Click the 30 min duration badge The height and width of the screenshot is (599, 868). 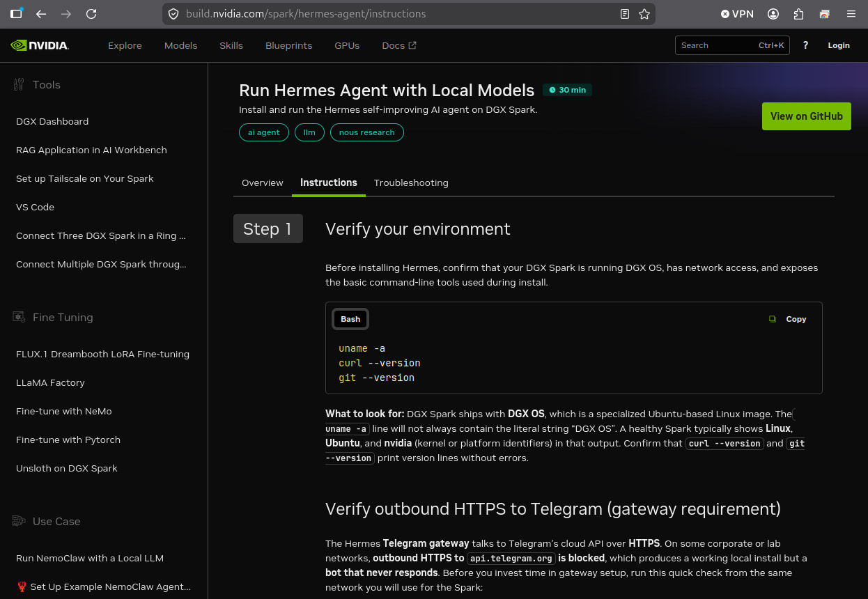[x=567, y=90]
